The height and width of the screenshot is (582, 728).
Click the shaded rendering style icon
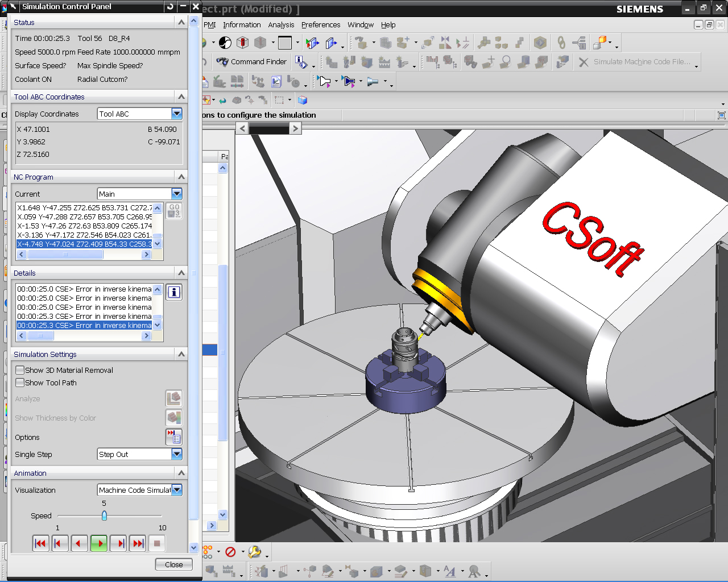pyautogui.click(x=225, y=43)
